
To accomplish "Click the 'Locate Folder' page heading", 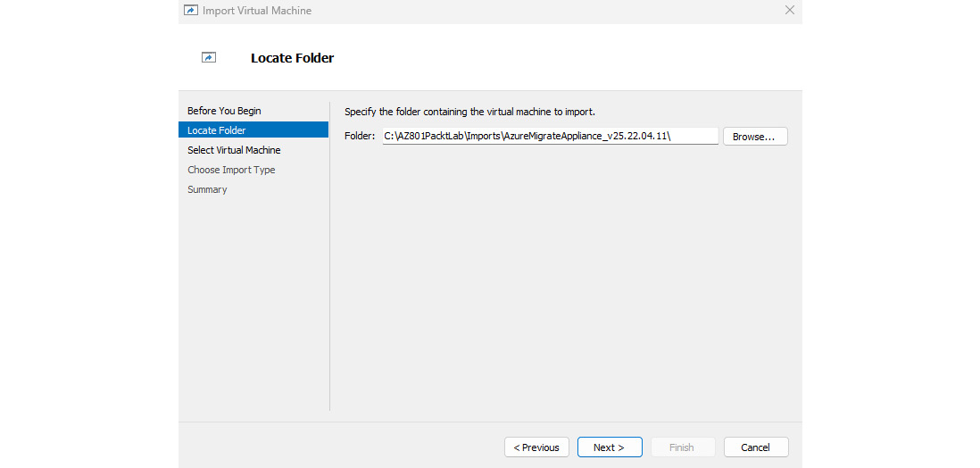I will pyautogui.click(x=293, y=58).
